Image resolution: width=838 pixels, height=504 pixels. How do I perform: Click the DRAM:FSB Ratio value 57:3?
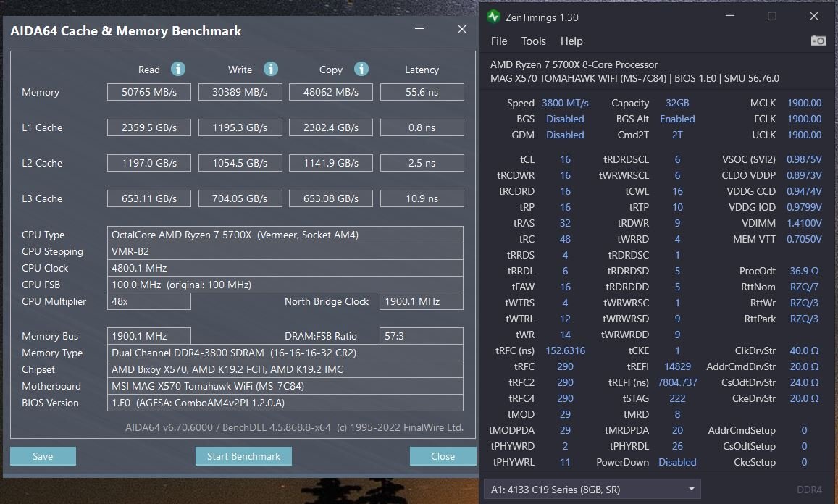click(x=421, y=336)
